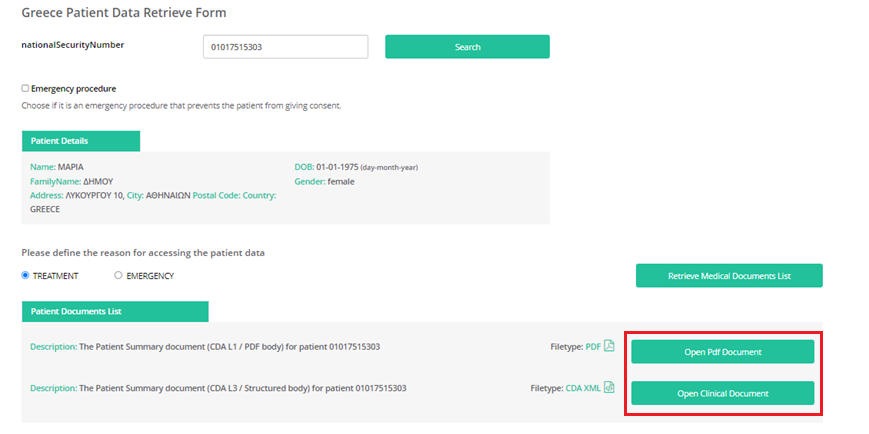This screenshot has height=434, width=869.
Task: Click the Patient Documents List header
Action: 115,312
